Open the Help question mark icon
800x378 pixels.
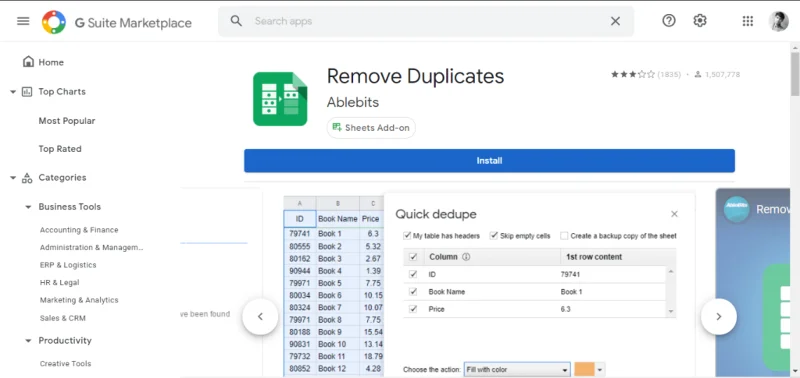pos(668,20)
